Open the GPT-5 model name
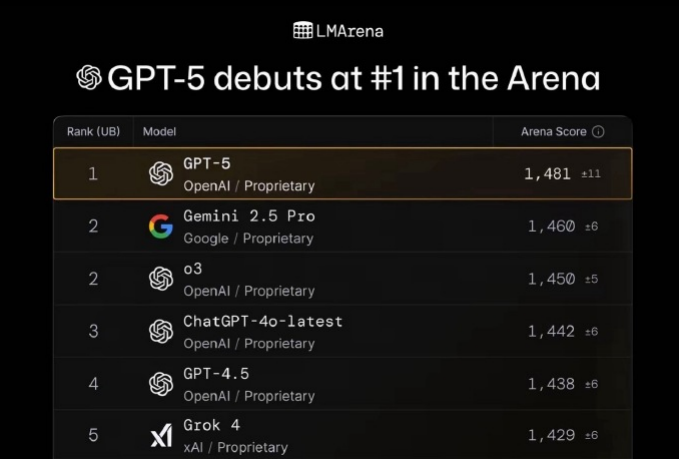The height and width of the screenshot is (459, 679). pyautogui.click(x=207, y=164)
